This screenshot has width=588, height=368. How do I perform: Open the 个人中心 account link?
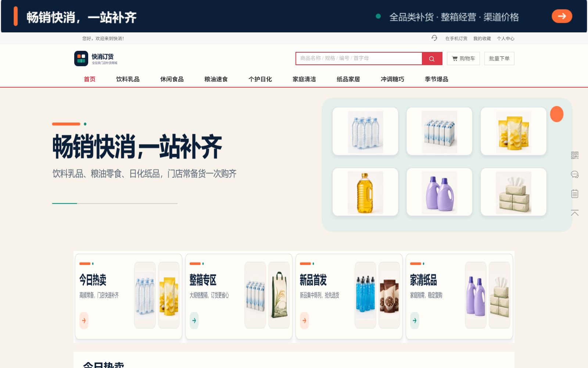(506, 38)
